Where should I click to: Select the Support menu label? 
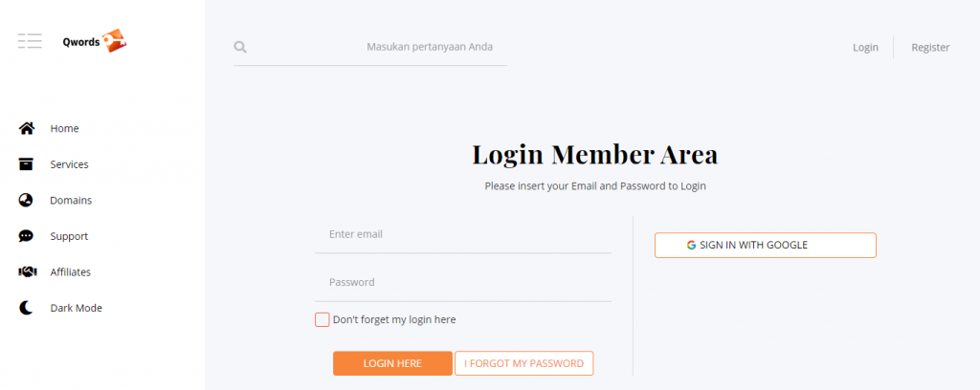click(x=69, y=236)
